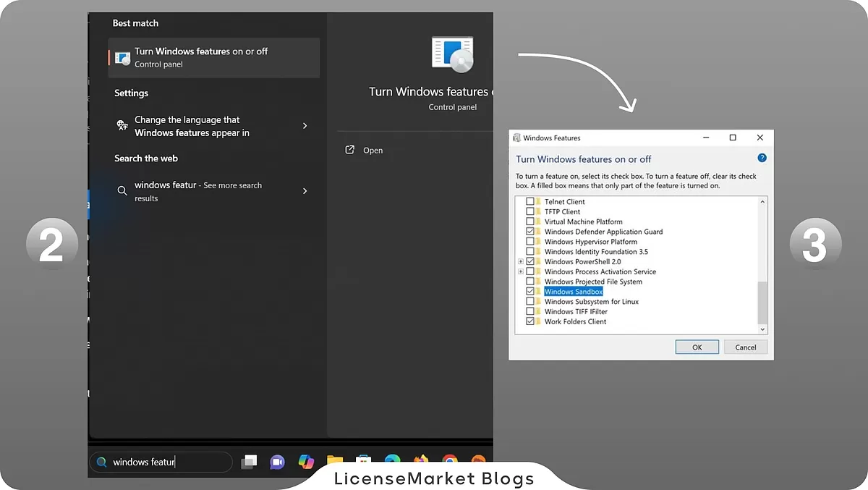Open Turn Windows features on or off result
Viewport: 868px width, 490px height.
click(214, 57)
